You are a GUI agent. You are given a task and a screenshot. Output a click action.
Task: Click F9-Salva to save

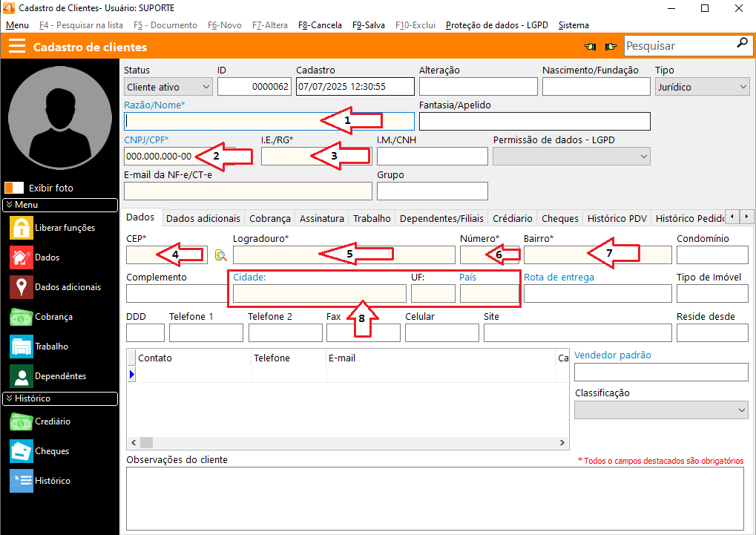(x=368, y=25)
